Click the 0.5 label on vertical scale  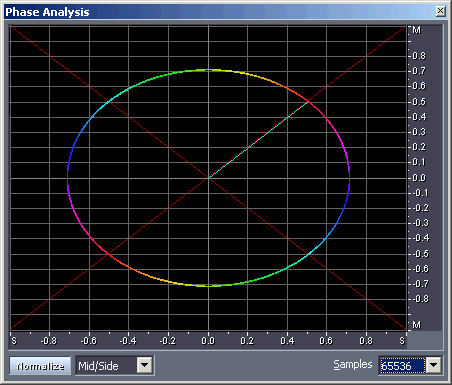[419, 102]
